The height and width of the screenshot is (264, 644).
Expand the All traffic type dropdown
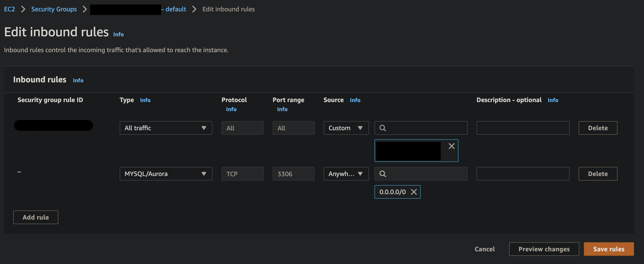[x=166, y=128]
